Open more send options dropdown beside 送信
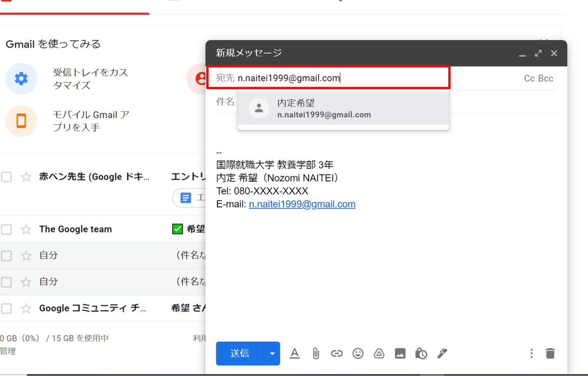 [x=272, y=353]
